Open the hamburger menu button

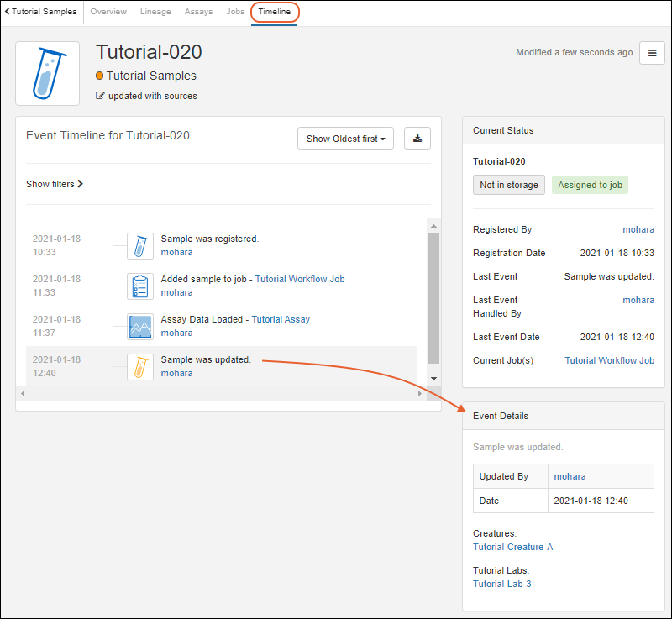tap(652, 53)
